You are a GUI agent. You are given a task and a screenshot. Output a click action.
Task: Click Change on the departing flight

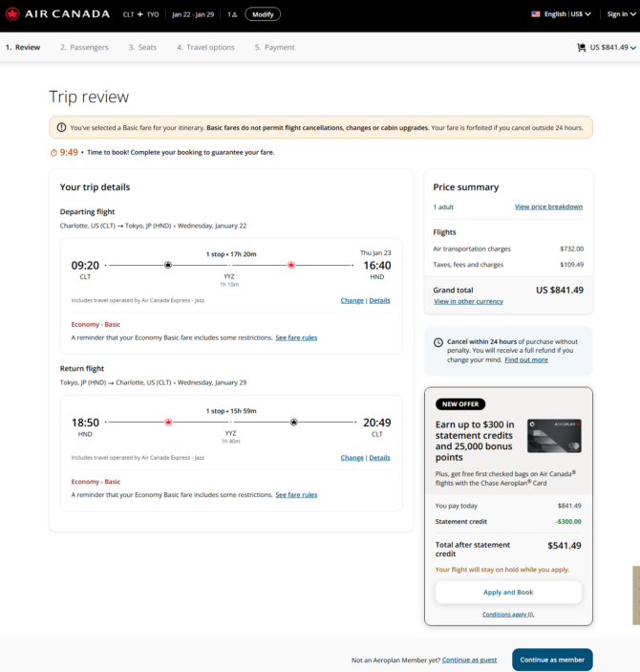352,300
